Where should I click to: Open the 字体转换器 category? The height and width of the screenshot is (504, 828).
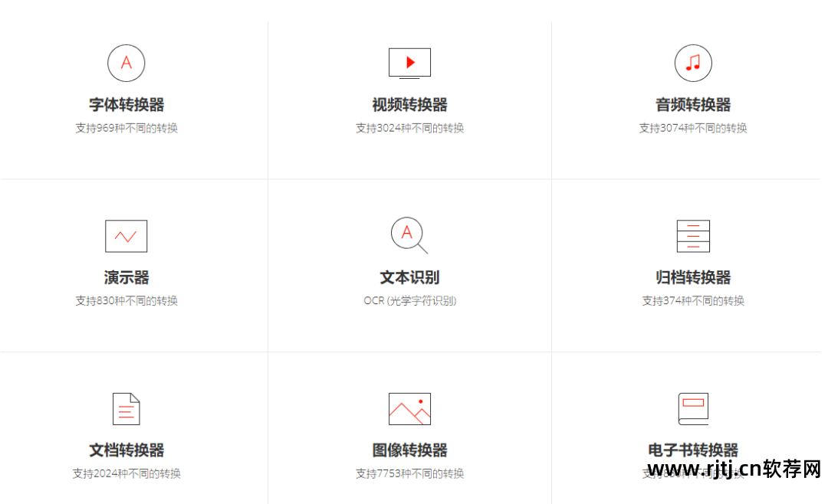click(126, 105)
